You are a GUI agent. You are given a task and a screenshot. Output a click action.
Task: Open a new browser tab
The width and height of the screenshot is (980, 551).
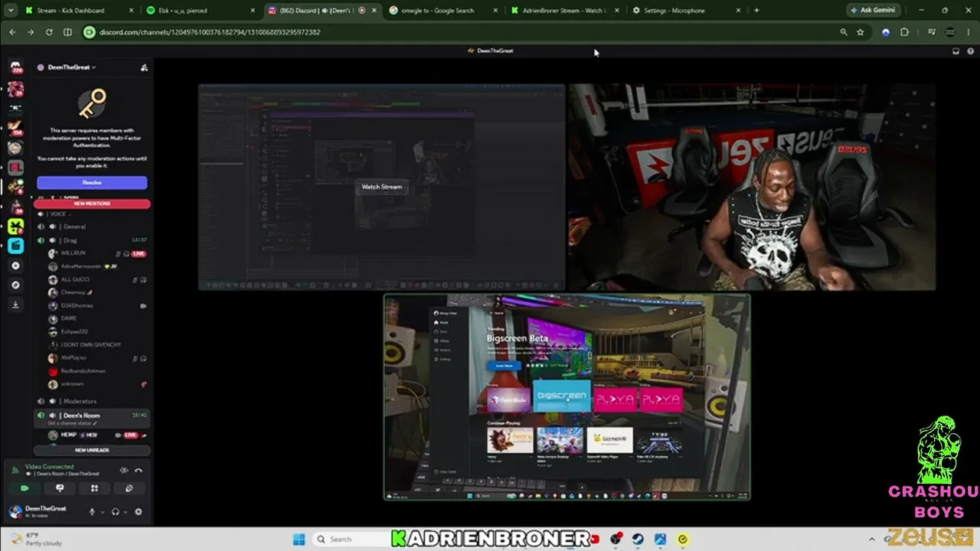(x=756, y=10)
